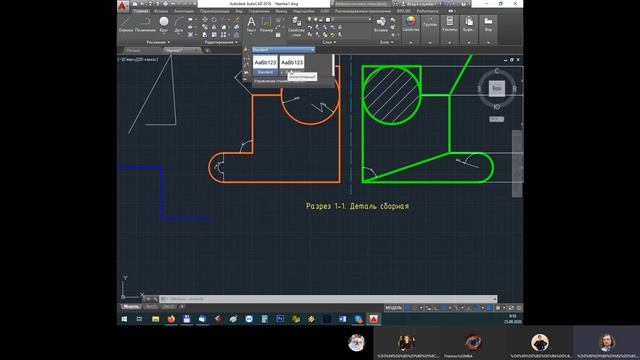640x360 pixels.
Task: Select the Polyline (Полилиния) tool
Action: pyautogui.click(x=145, y=24)
